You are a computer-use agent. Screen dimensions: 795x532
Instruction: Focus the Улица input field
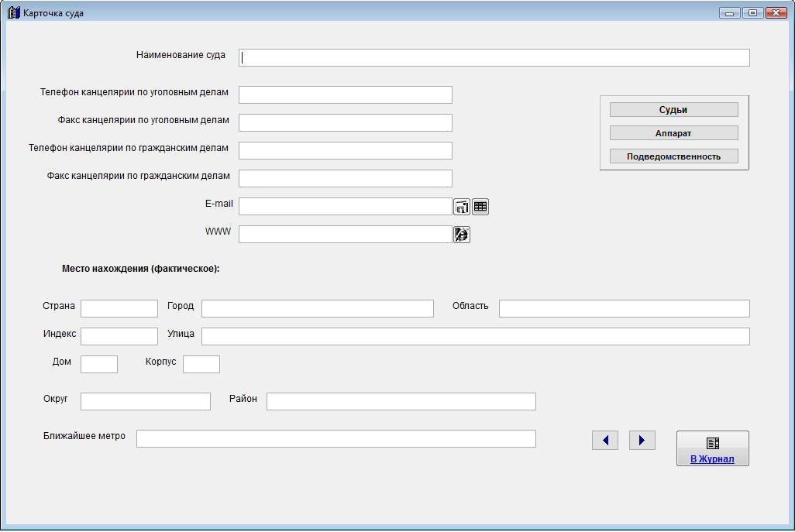(x=476, y=336)
